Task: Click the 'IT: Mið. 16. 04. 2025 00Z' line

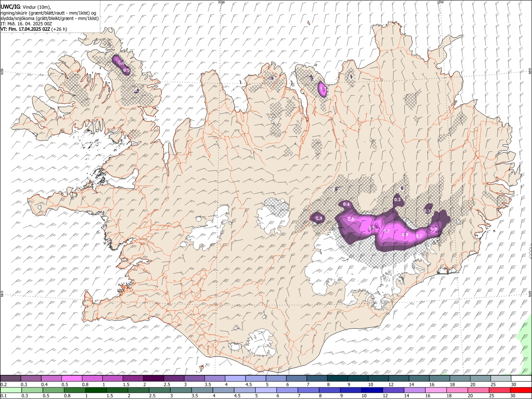Action: coord(26,24)
